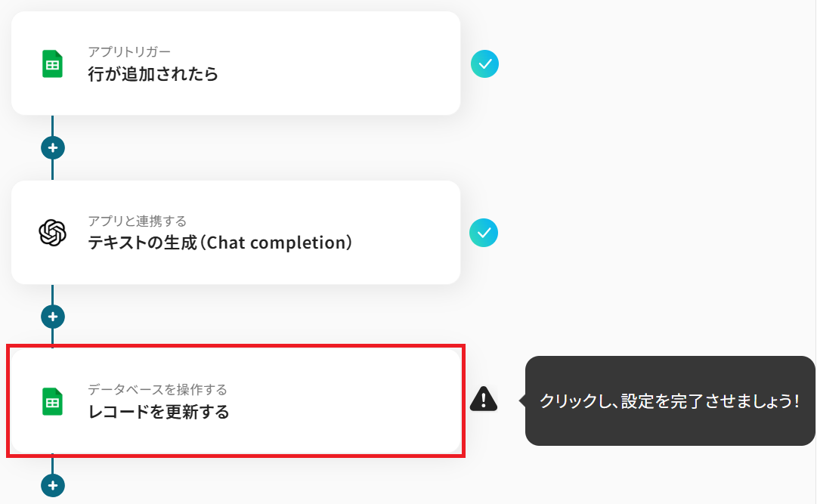Click the OpenAI logo icon
Image resolution: width=817 pixels, height=504 pixels.
click(x=52, y=233)
